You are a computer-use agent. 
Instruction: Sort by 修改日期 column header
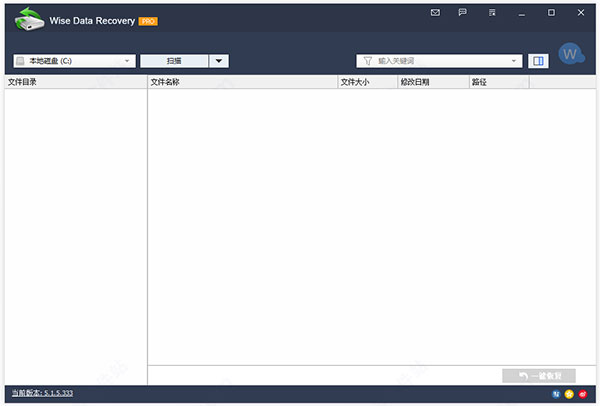[434, 82]
